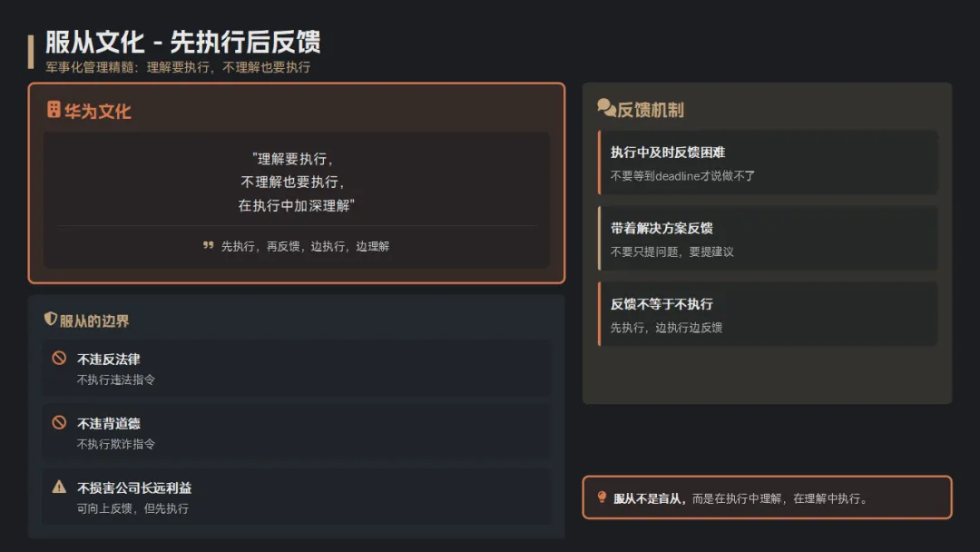Click the prohibition icon next to 不违背道德

[59, 422]
